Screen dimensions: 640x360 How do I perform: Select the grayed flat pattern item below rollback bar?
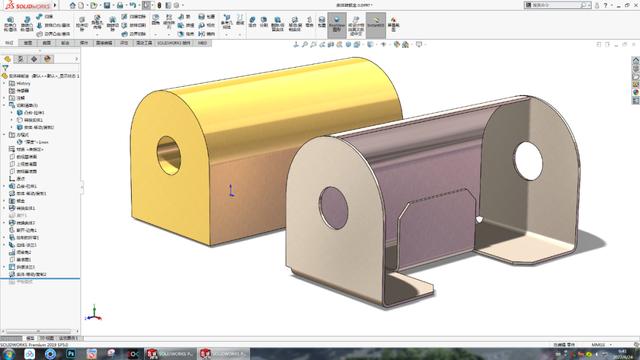click(20, 282)
